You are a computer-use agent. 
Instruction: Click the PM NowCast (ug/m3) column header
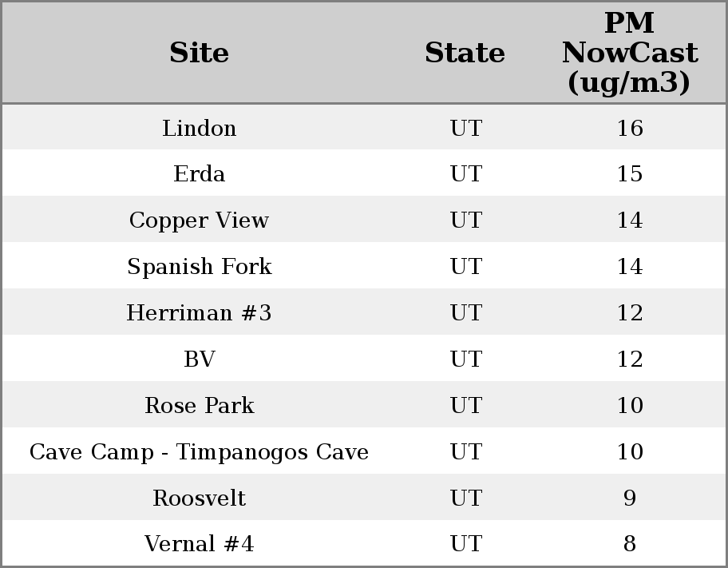tap(629, 53)
